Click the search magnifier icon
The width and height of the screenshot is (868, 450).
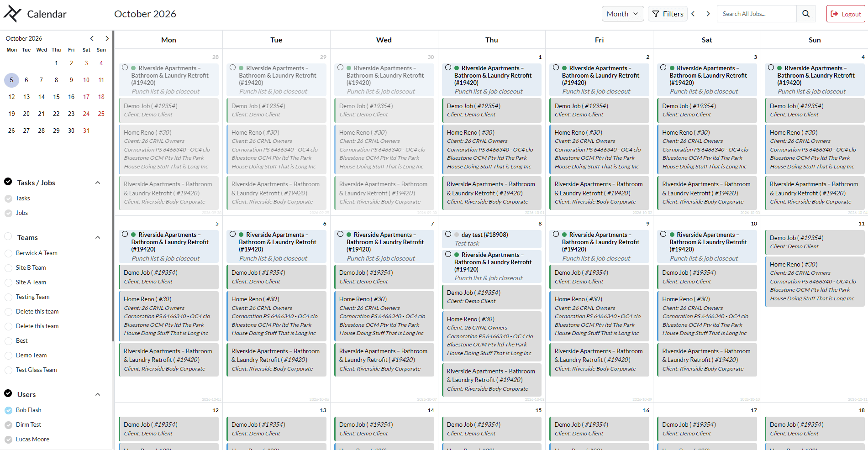806,14
